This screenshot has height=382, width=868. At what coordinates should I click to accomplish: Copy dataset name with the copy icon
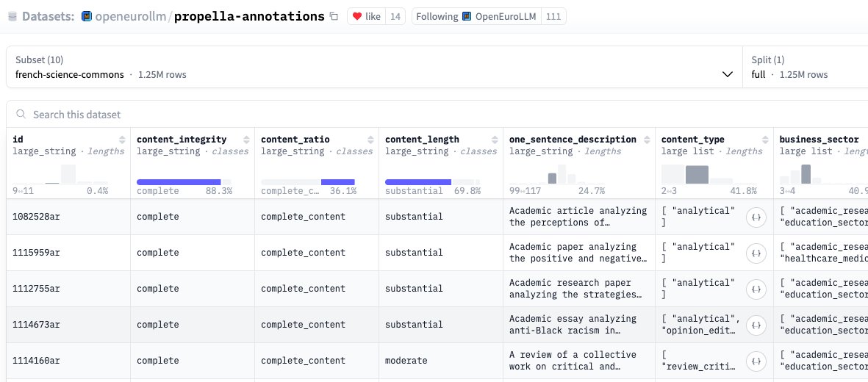[334, 17]
